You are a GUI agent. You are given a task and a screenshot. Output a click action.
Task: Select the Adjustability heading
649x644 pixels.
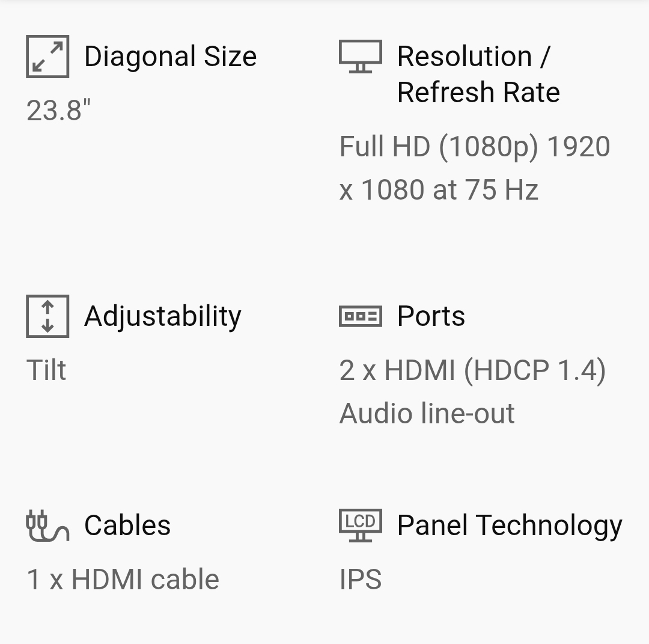163,316
